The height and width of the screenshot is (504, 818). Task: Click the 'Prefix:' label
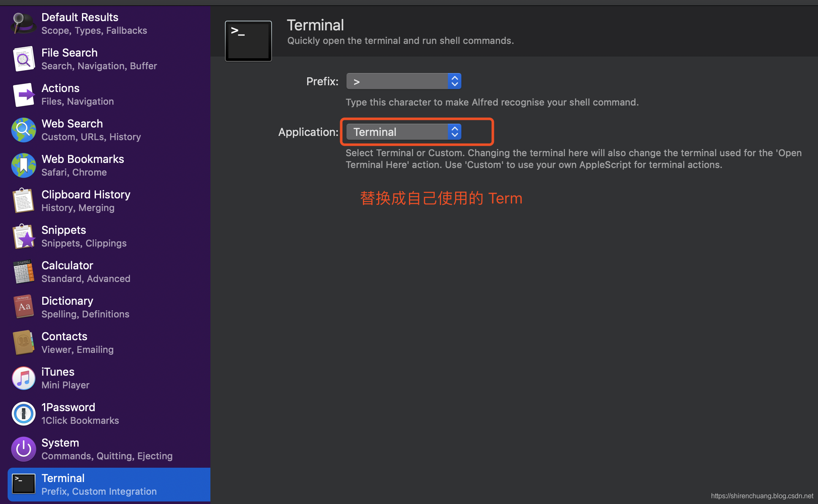tap(322, 81)
